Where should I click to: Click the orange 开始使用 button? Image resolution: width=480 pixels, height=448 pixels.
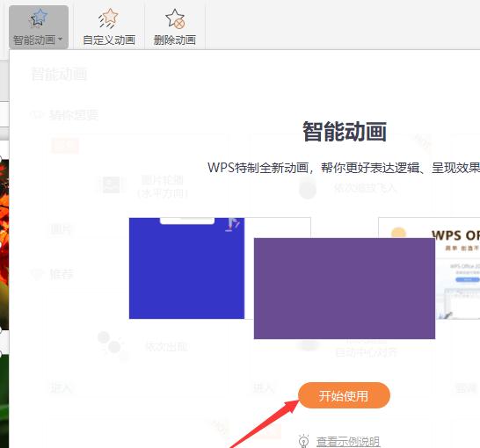pyautogui.click(x=344, y=395)
